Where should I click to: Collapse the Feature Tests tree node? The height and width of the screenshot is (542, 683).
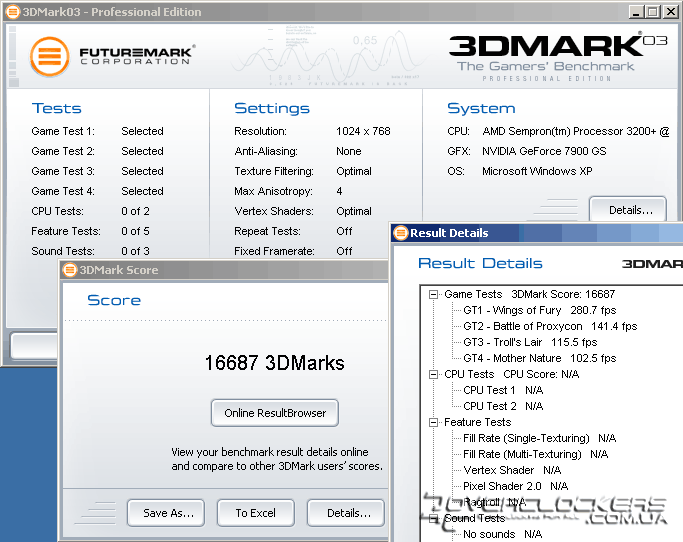pyautogui.click(x=433, y=423)
